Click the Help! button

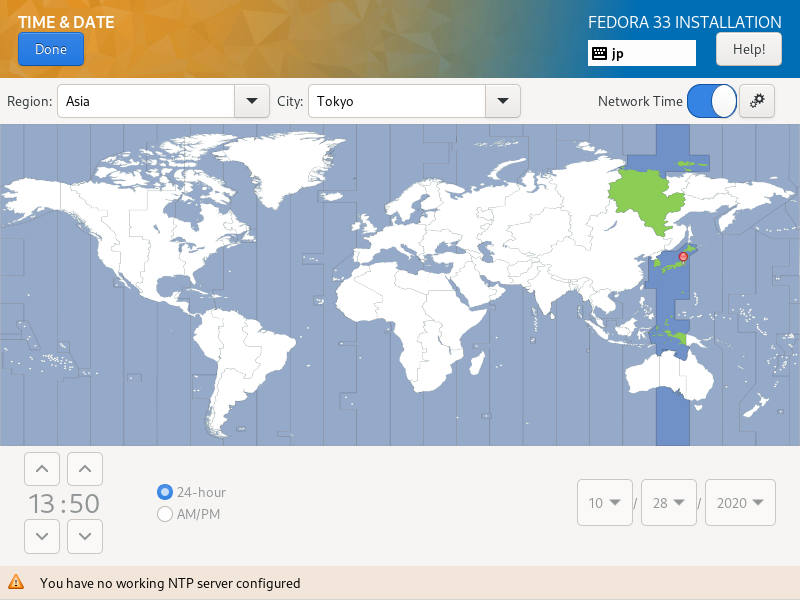coord(748,49)
